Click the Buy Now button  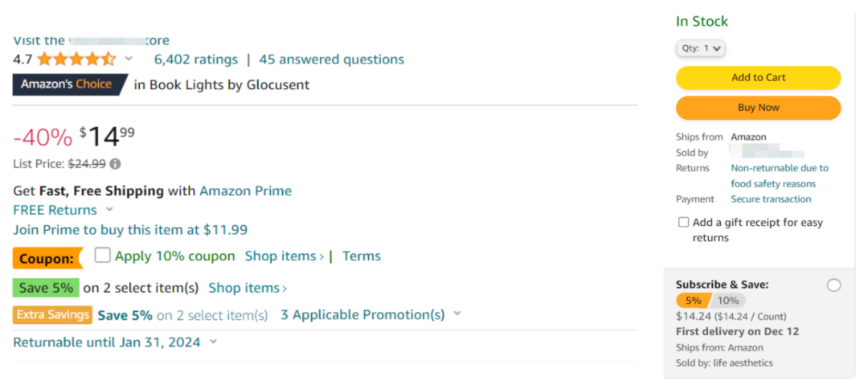pyautogui.click(x=759, y=108)
